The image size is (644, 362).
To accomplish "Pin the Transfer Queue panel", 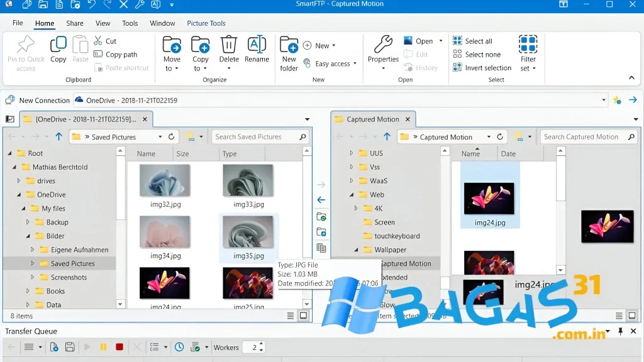I will tap(620, 331).
